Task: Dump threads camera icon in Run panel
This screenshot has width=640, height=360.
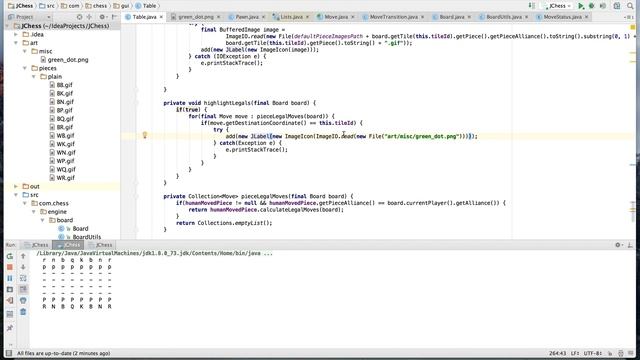Action: (10, 289)
